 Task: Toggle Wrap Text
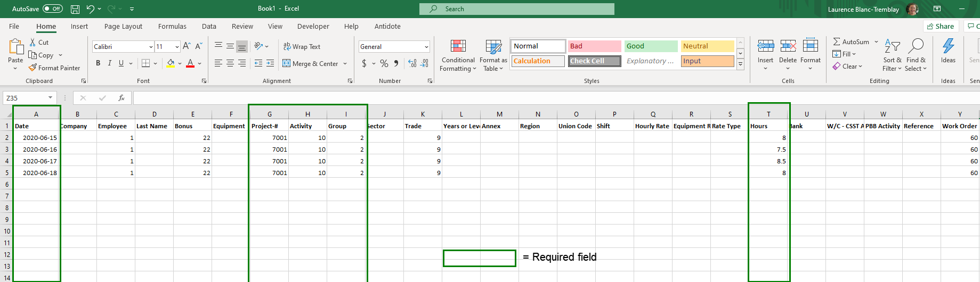[x=302, y=46]
